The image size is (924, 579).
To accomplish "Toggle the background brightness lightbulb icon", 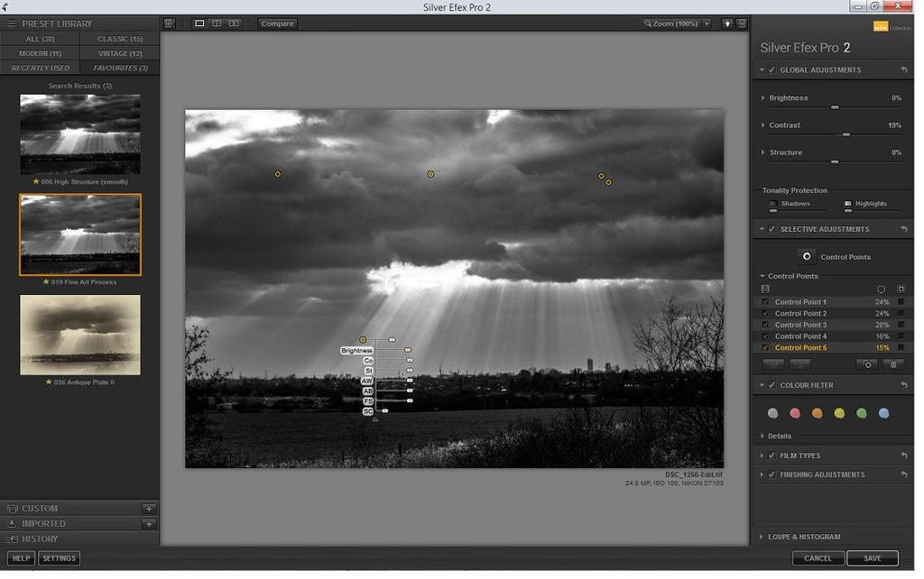I will click(x=726, y=23).
